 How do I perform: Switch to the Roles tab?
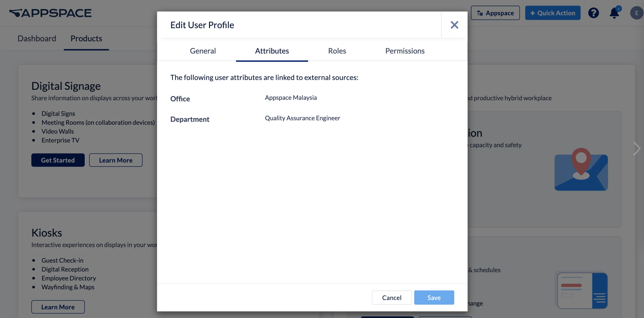337,51
